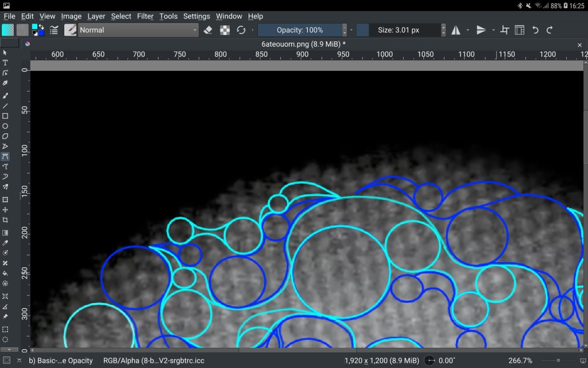Open the Filter menu
Viewport: 588px width, 368px height.
[x=145, y=16]
